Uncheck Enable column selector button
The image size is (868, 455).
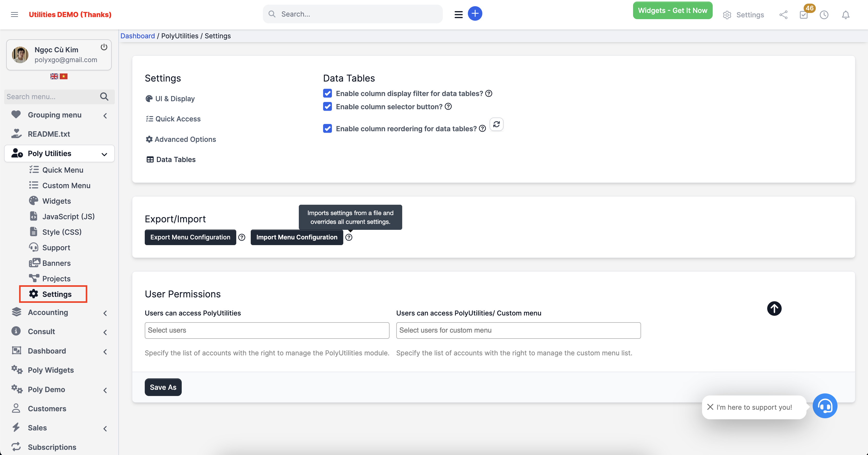tap(327, 106)
